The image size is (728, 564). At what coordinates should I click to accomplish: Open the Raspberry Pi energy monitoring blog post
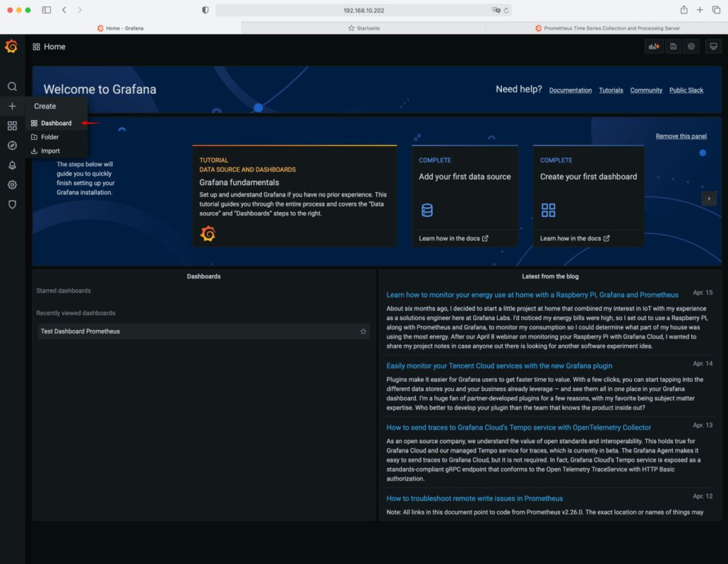click(532, 294)
